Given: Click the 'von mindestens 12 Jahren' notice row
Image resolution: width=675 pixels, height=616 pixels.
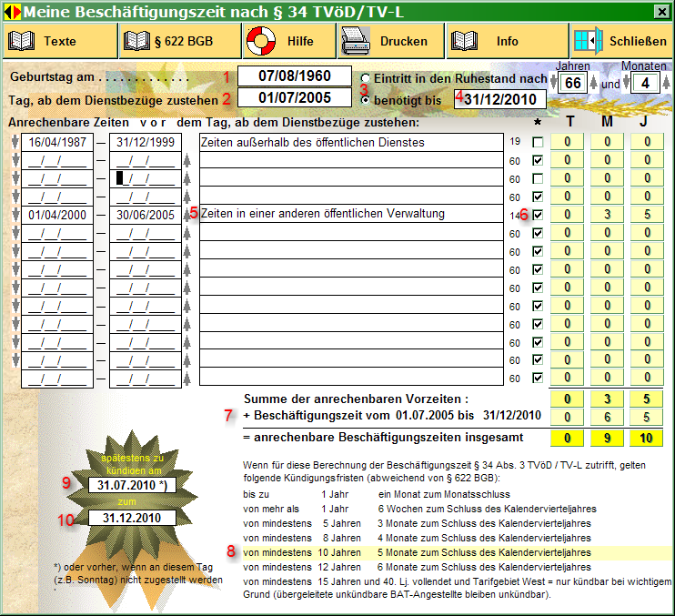Looking at the screenshot, I should click(417, 567).
